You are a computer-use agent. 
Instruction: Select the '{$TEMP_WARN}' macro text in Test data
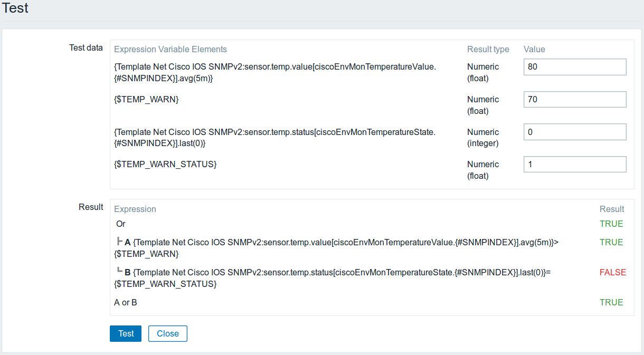pos(146,99)
